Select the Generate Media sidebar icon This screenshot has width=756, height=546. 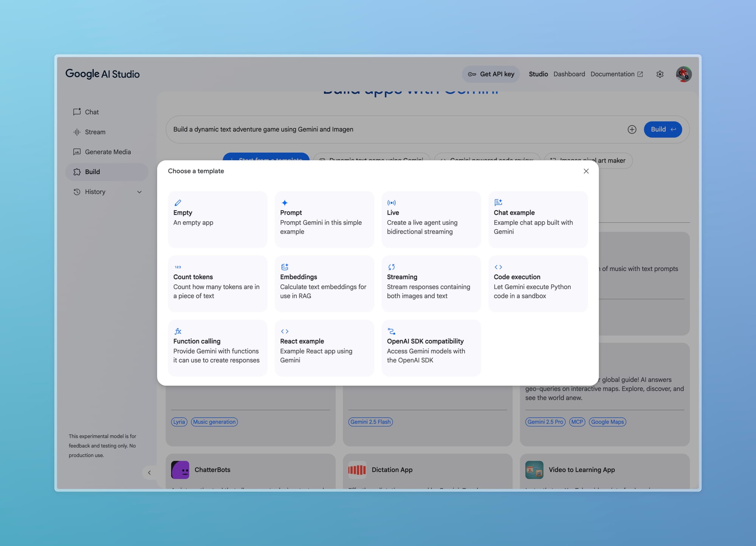pyautogui.click(x=77, y=152)
